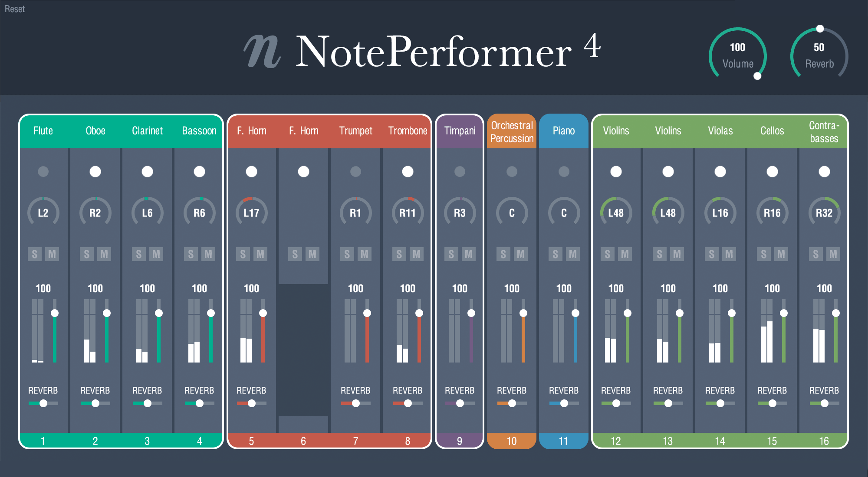Mute the Timpani channel

[469, 254]
